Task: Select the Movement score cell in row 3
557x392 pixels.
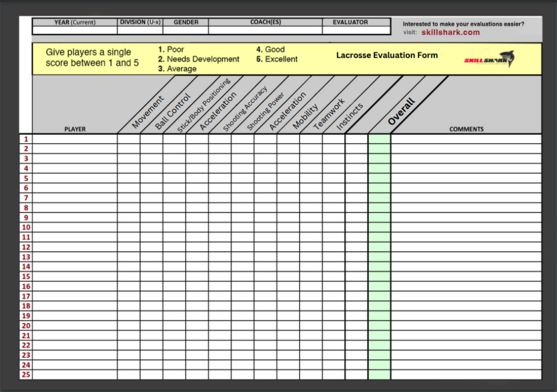Action: coord(128,159)
